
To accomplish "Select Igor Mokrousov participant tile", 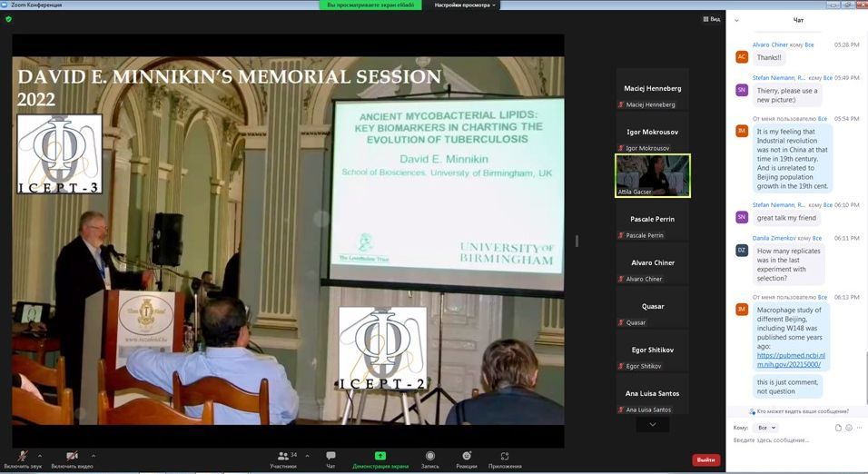I will [653, 133].
